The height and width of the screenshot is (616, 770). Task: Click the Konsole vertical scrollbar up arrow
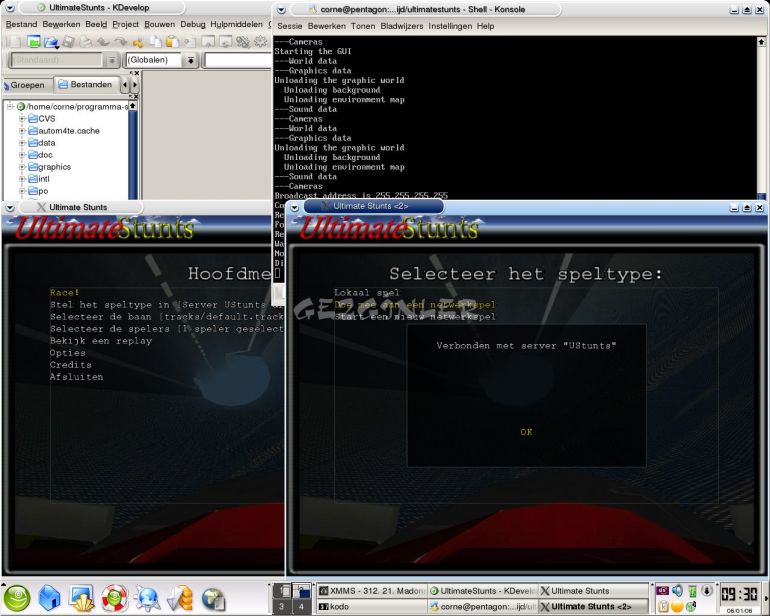click(x=761, y=42)
